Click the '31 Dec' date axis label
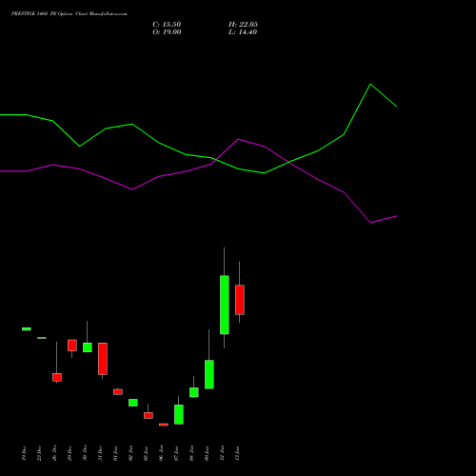 point(100,453)
